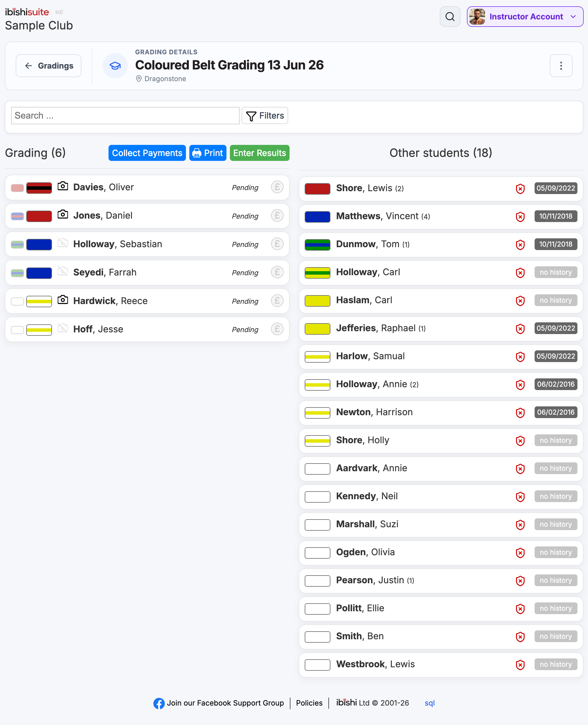588x725 pixels.
Task: Click red shield icon for Dunmow, Tom
Action: coord(520,245)
